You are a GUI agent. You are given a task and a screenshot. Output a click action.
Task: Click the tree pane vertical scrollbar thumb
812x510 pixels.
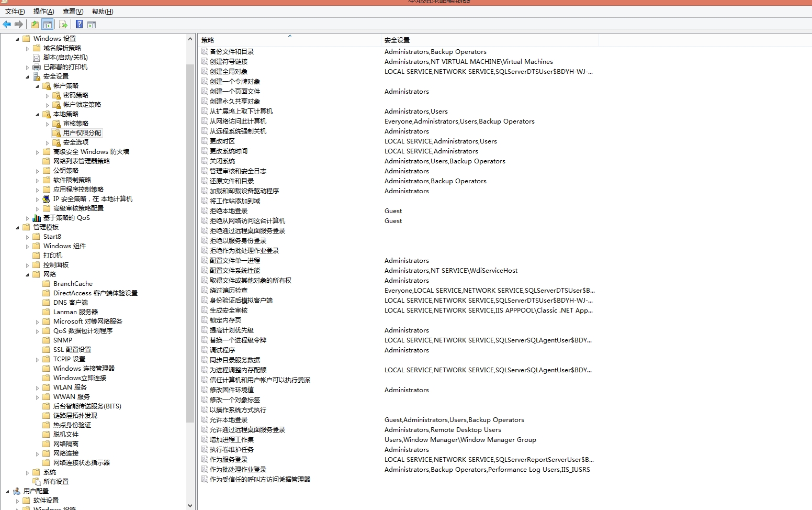(190, 243)
